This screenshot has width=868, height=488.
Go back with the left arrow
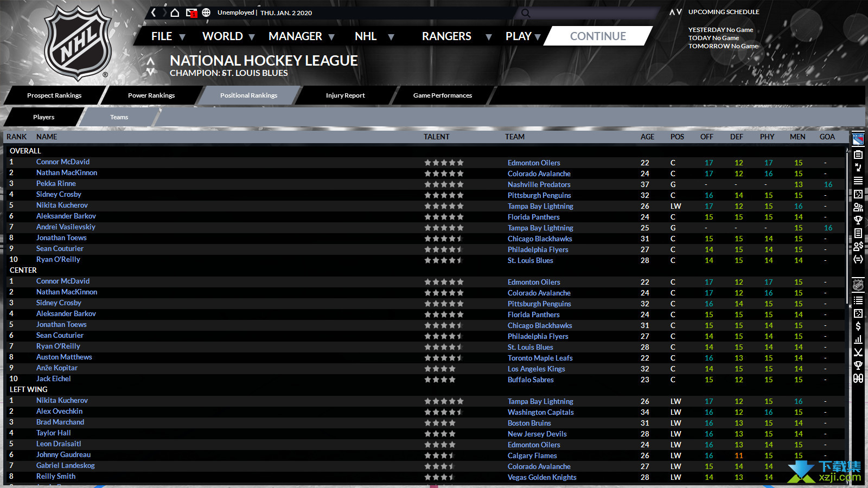(x=154, y=12)
